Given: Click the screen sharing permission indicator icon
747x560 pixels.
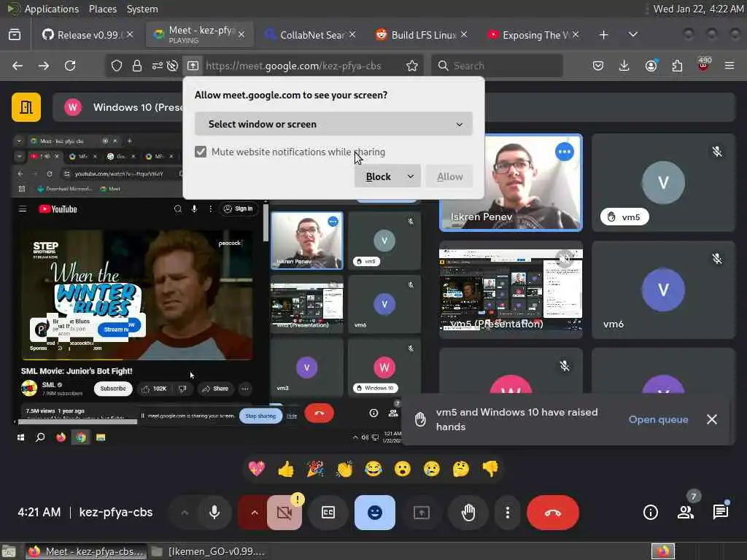Looking at the screenshot, I should point(193,66).
